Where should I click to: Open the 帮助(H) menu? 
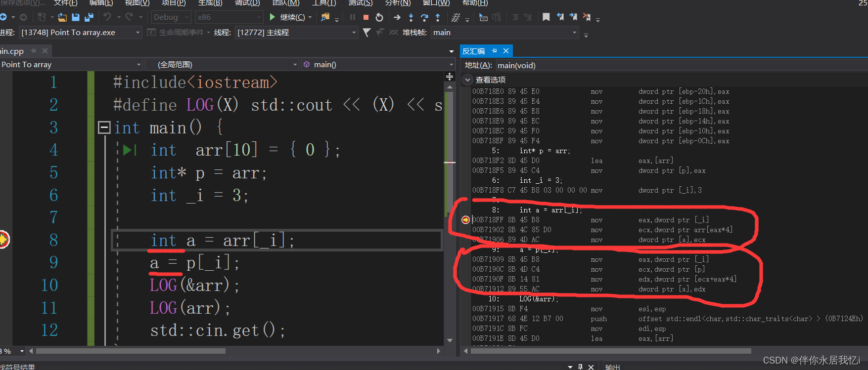tap(475, 3)
